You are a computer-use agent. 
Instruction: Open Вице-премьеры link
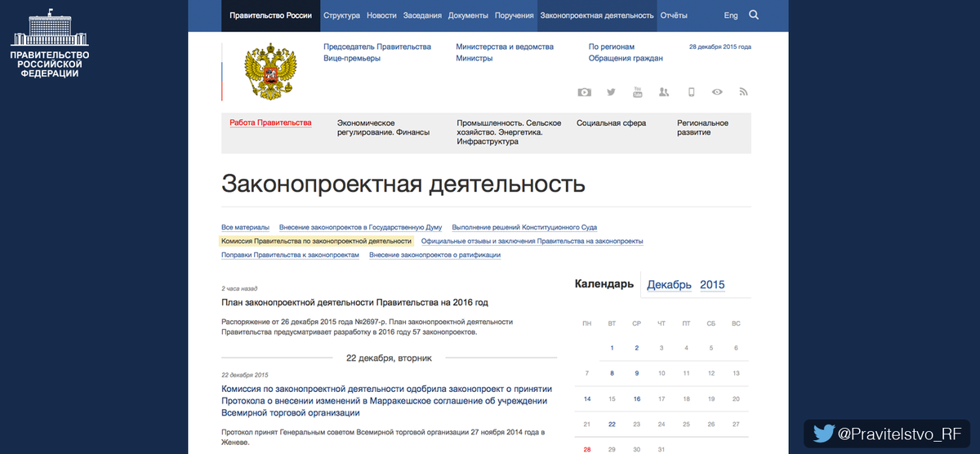[x=352, y=58]
